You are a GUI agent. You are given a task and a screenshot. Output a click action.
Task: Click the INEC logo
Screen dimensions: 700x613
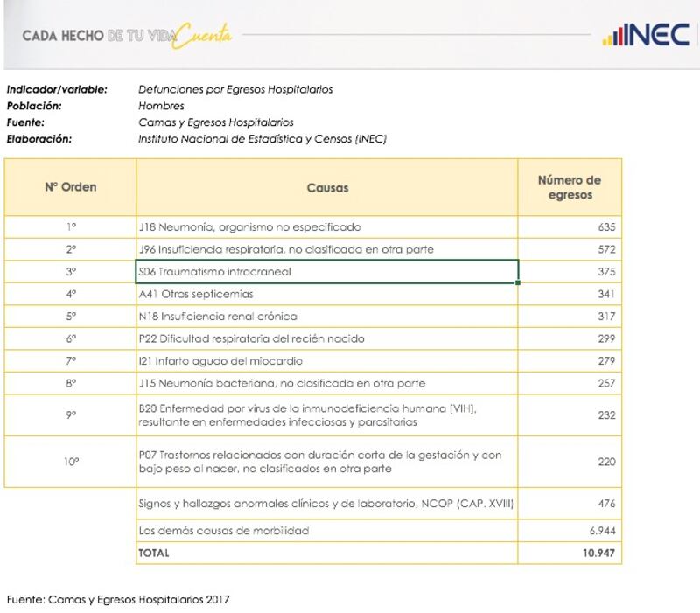(646, 35)
